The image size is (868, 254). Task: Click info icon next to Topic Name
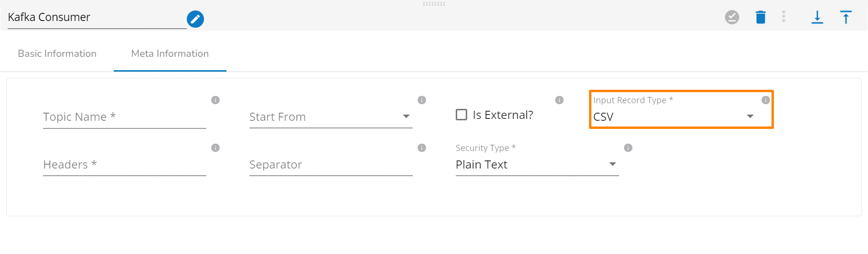(x=215, y=100)
